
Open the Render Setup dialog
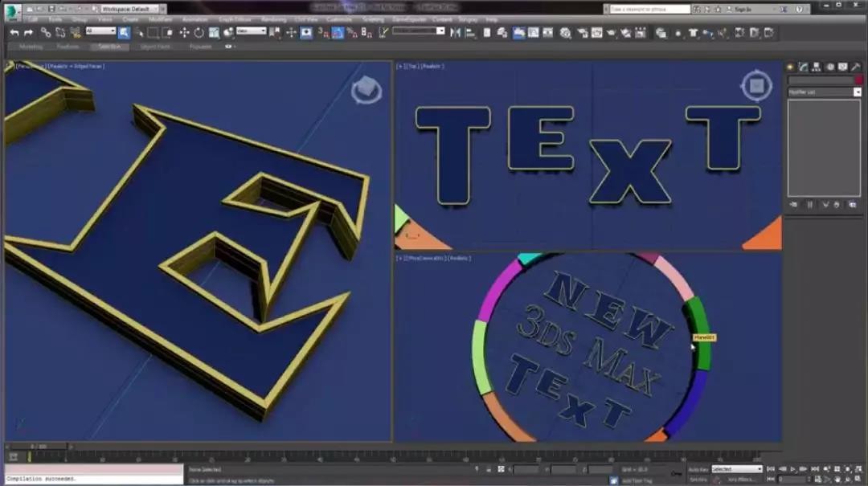[x=583, y=33]
